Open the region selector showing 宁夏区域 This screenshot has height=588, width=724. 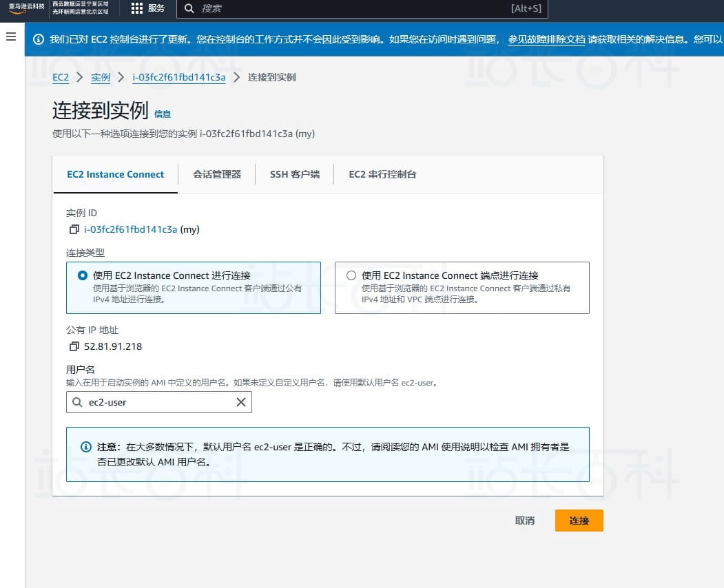tap(81, 9)
